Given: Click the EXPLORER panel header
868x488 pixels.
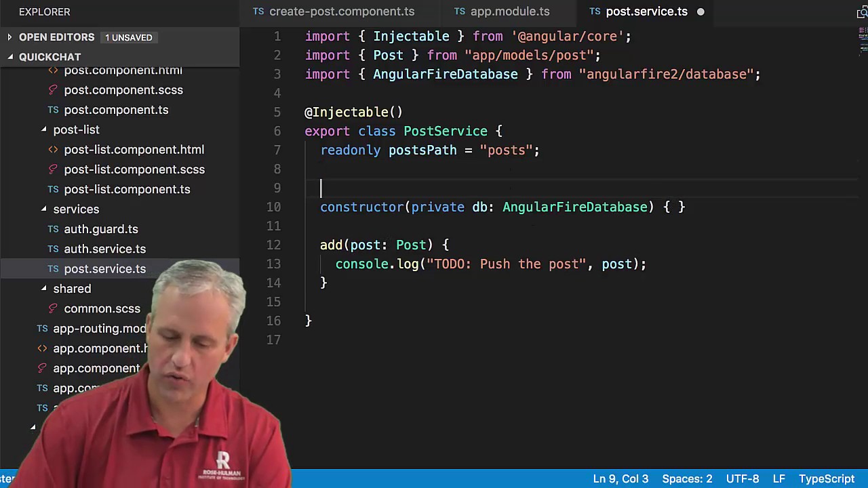Looking at the screenshot, I should tap(44, 12).
